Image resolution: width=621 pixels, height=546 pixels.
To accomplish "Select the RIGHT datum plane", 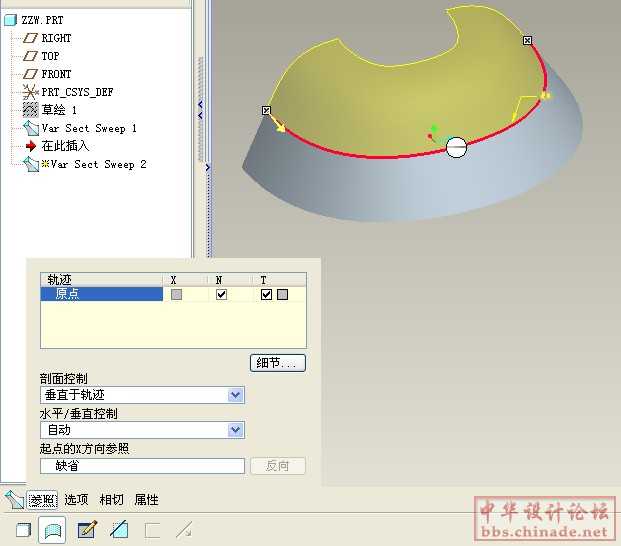I will click(56, 38).
